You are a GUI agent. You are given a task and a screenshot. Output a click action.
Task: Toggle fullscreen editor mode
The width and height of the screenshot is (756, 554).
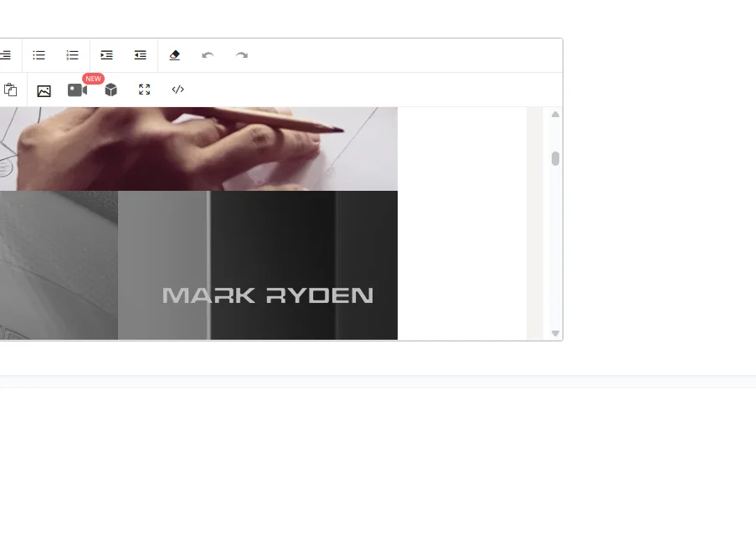[x=145, y=90]
